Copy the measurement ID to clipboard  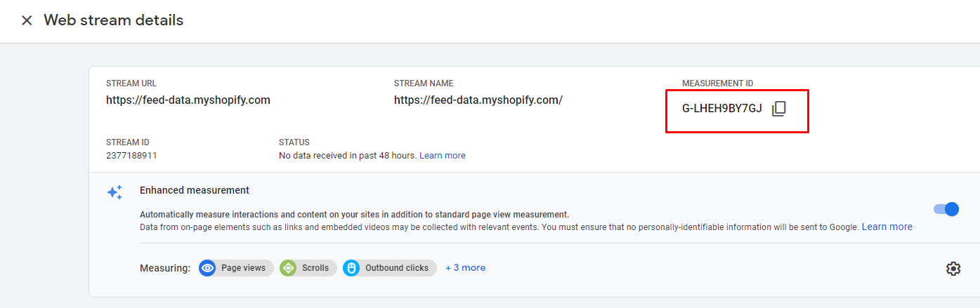(x=778, y=109)
